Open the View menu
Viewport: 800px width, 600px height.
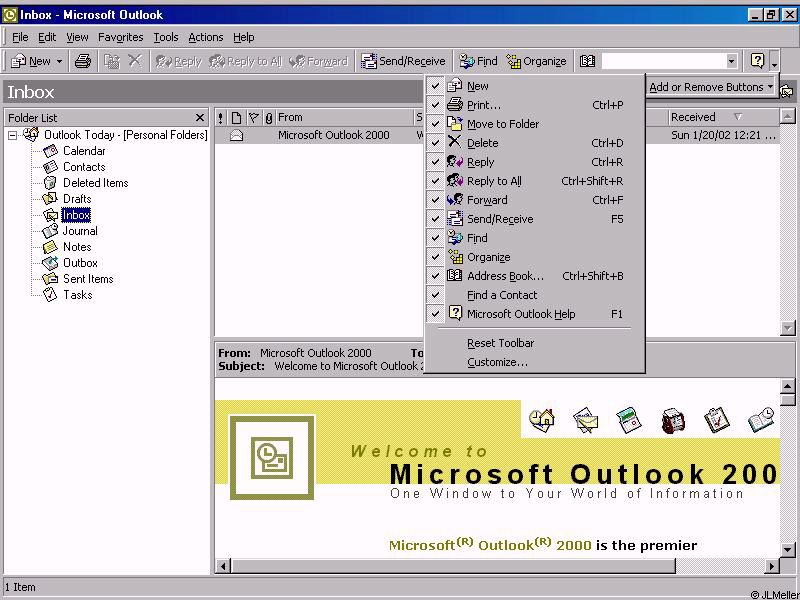point(77,37)
